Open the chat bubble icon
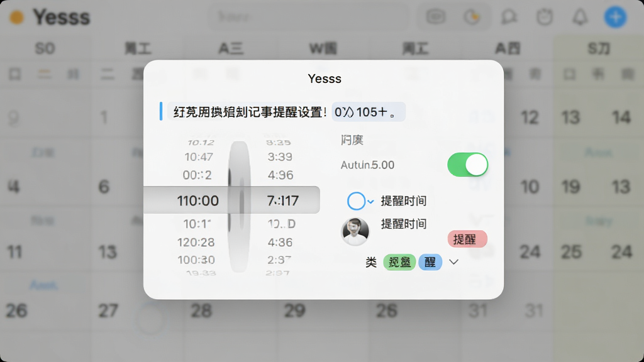644x362 pixels. pos(509,17)
